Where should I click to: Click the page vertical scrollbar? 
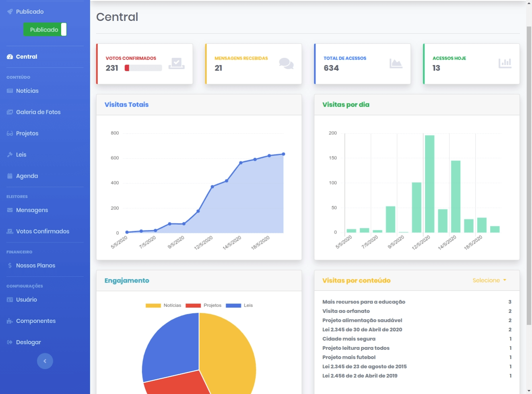[x=529, y=201]
